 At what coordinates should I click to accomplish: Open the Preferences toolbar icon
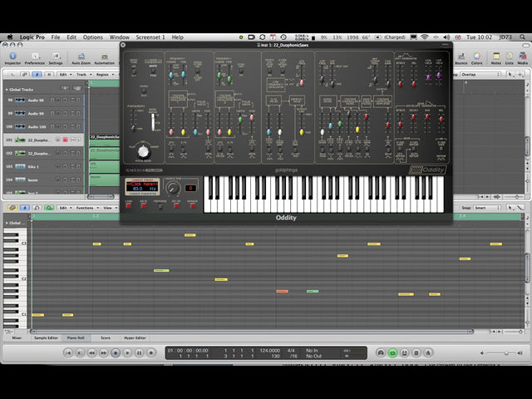coord(35,58)
